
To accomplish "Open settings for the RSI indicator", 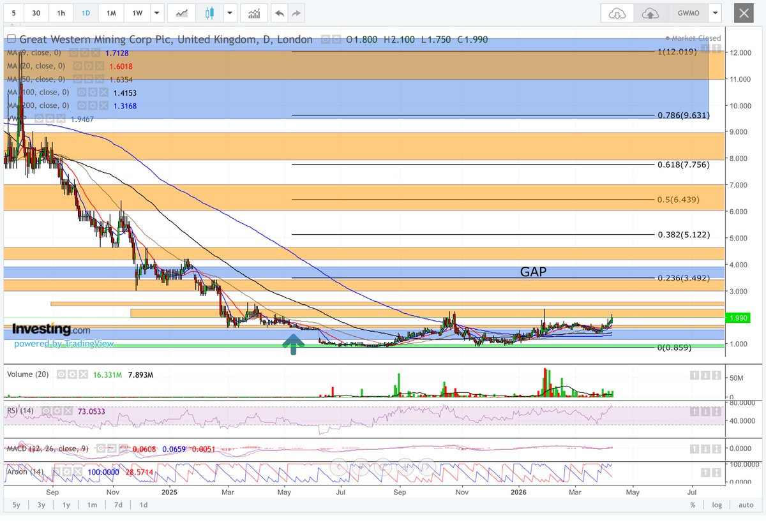I will pos(57,411).
